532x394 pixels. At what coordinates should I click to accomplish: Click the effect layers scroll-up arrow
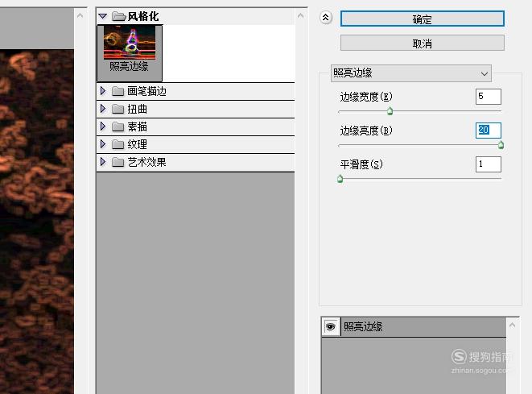[x=513, y=326]
